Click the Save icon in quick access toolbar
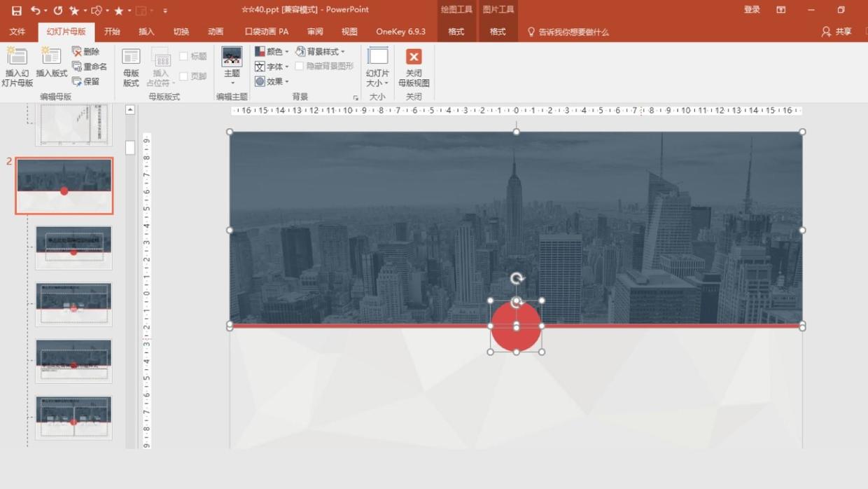 pos(16,11)
